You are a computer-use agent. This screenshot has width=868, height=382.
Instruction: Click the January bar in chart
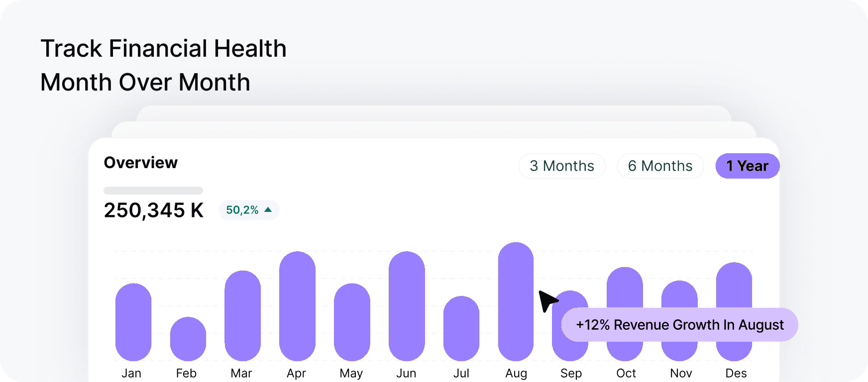tap(133, 322)
